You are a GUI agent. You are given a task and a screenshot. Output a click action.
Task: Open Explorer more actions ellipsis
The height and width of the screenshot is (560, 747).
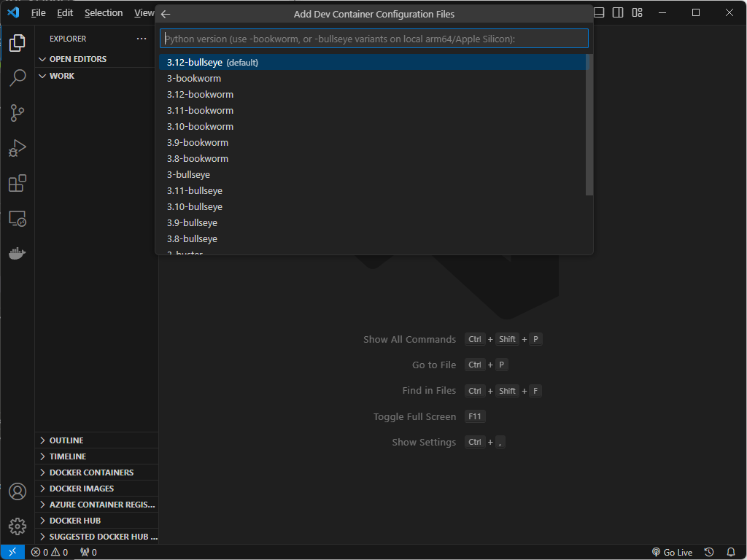coord(142,39)
